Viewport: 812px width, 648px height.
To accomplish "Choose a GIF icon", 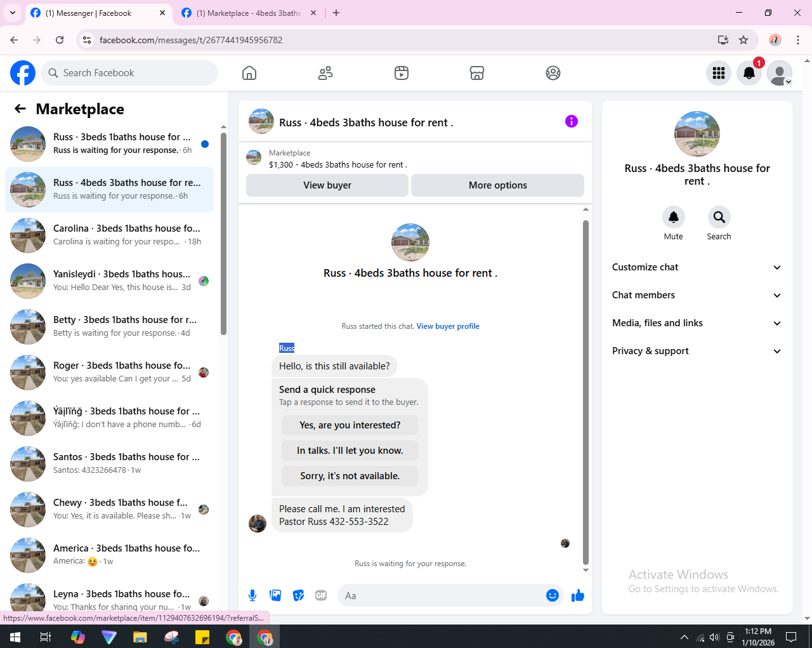I will tap(321, 595).
